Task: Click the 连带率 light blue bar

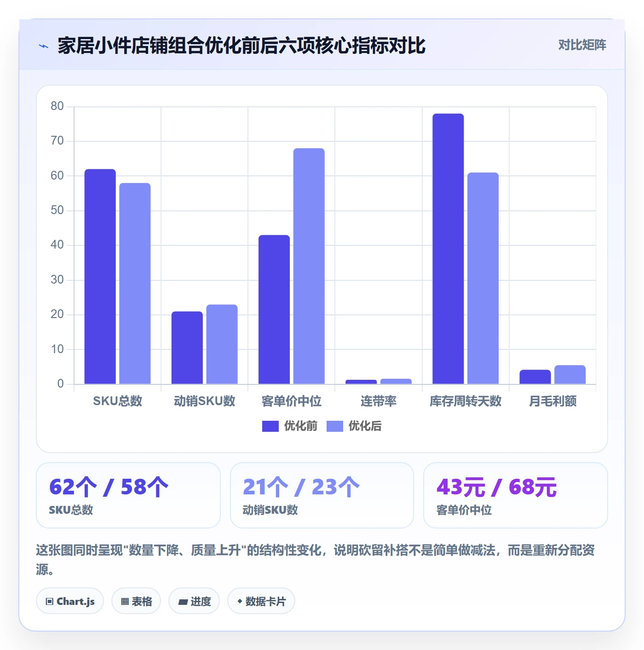Action: (x=396, y=381)
